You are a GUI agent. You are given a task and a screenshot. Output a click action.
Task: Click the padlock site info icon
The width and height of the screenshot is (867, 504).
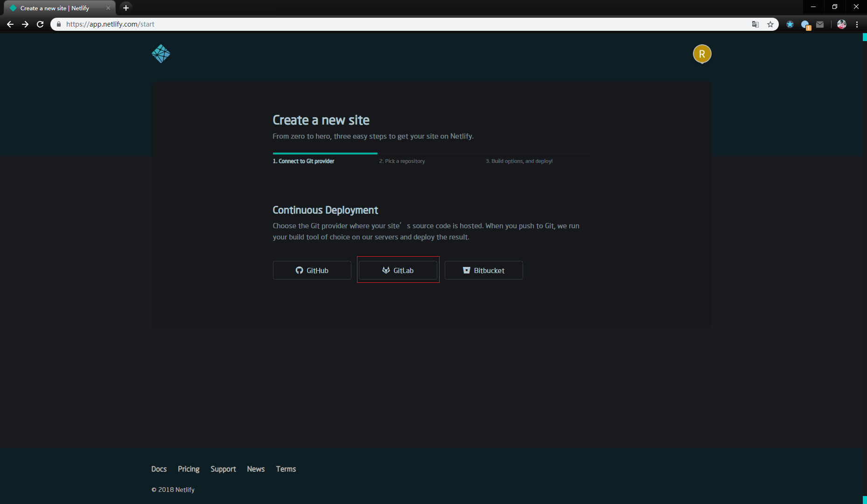(59, 24)
